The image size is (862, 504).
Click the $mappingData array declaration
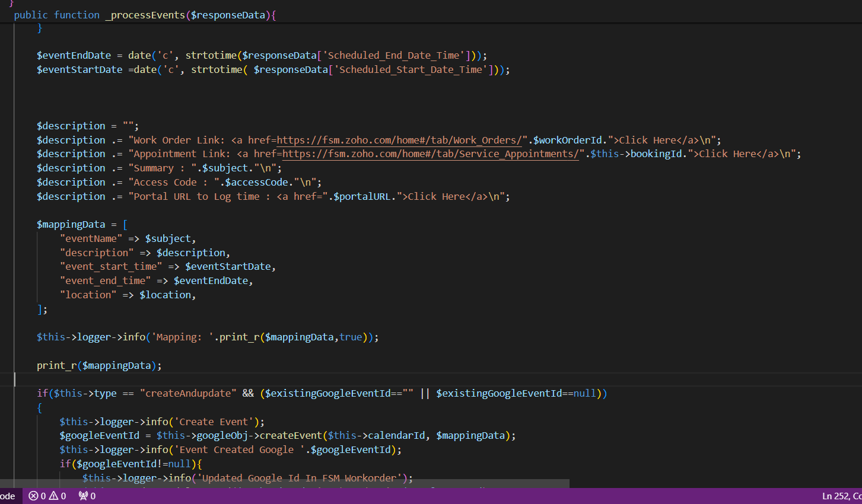[82, 224]
